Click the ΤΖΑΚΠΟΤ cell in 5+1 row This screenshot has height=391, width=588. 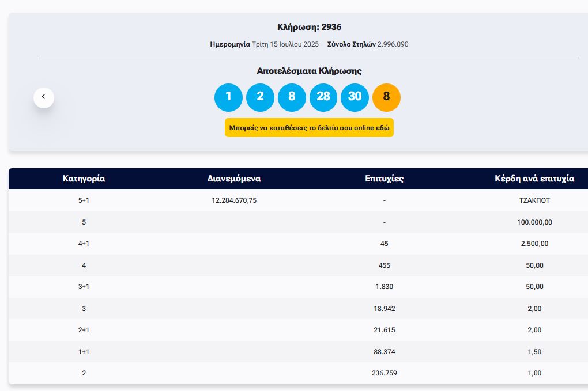534,200
